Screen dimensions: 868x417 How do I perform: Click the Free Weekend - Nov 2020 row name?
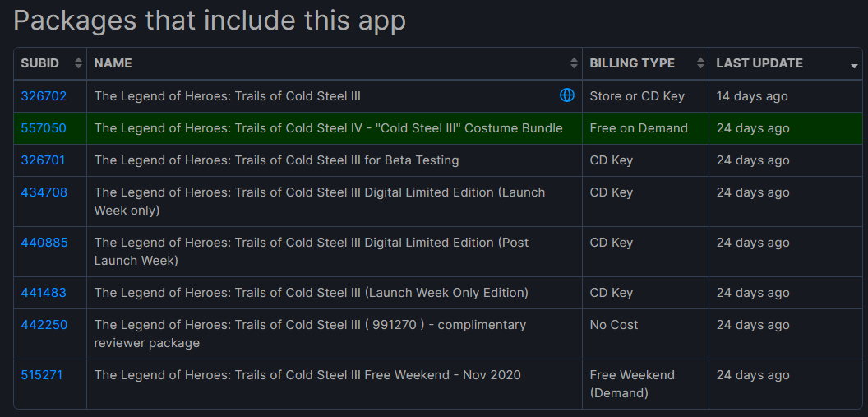tap(307, 375)
